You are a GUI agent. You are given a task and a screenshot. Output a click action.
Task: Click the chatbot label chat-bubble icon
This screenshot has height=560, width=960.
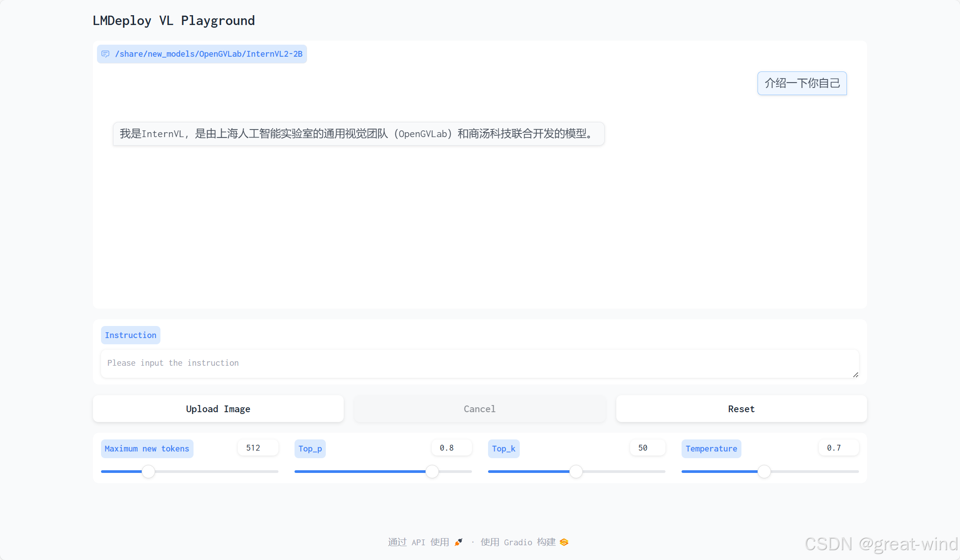[105, 54]
